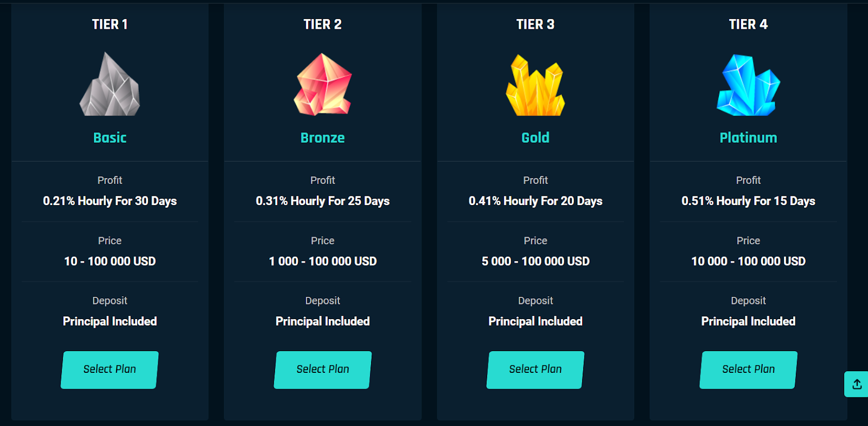868x426 pixels.
Task: Select Plan for Tier 2 Bronze
Action: 323,370
